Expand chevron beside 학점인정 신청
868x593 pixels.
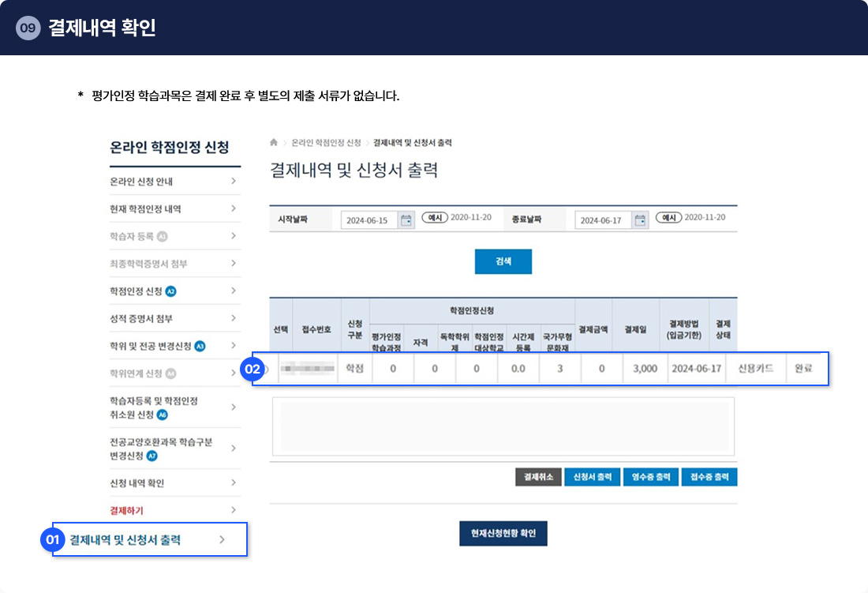click(x=234, y=291)
